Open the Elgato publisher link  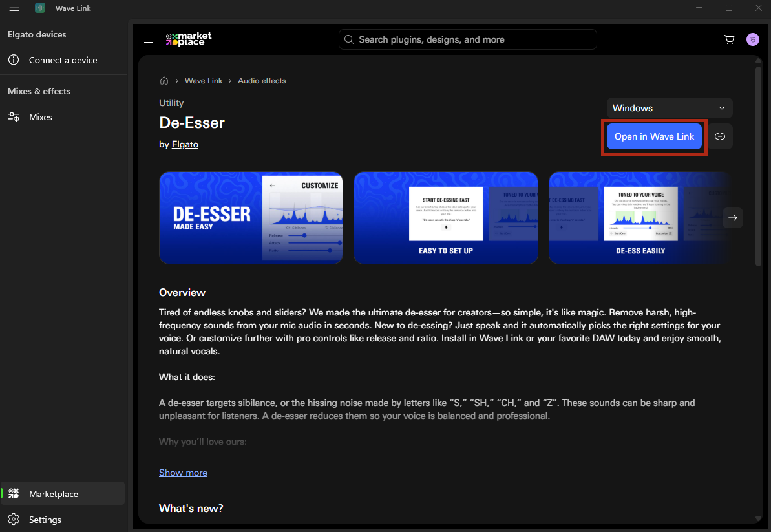(x=185, y=145)
